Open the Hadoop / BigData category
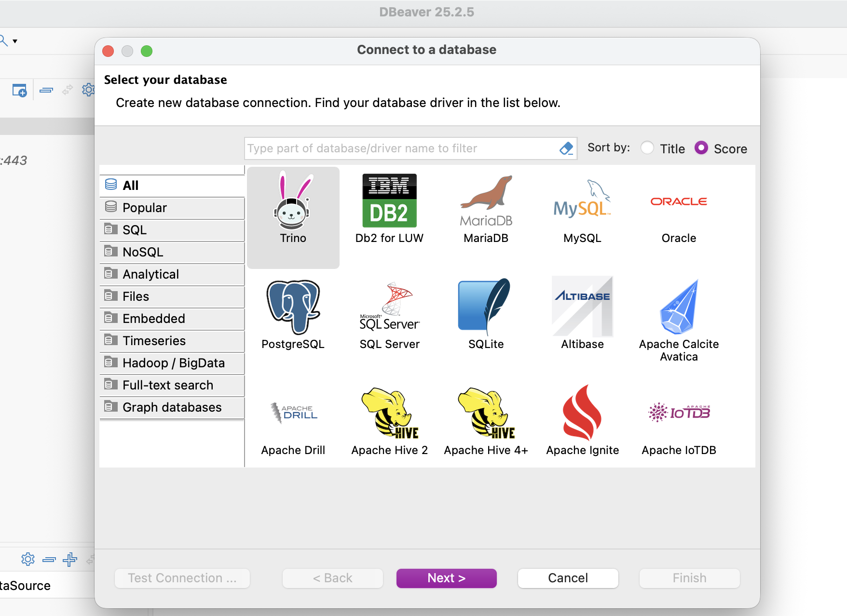The width and height of the screenshot is (847, 616). click(x=172, y=363)
